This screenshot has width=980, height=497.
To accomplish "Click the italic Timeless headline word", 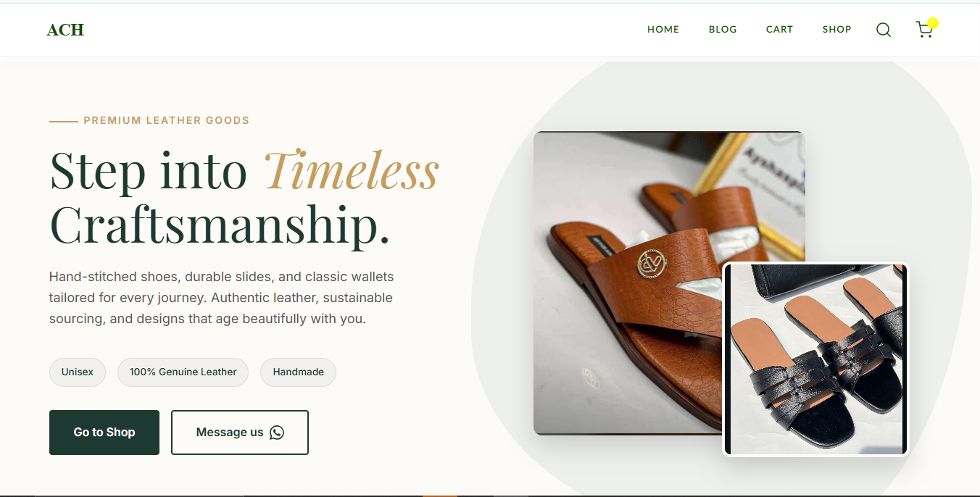I will click(x=352, y=170).
